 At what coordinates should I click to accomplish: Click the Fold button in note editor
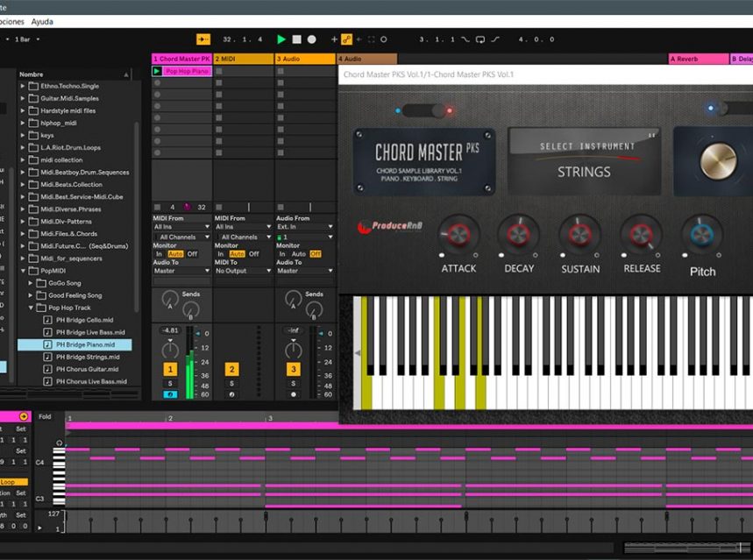[x=45, y=416]
